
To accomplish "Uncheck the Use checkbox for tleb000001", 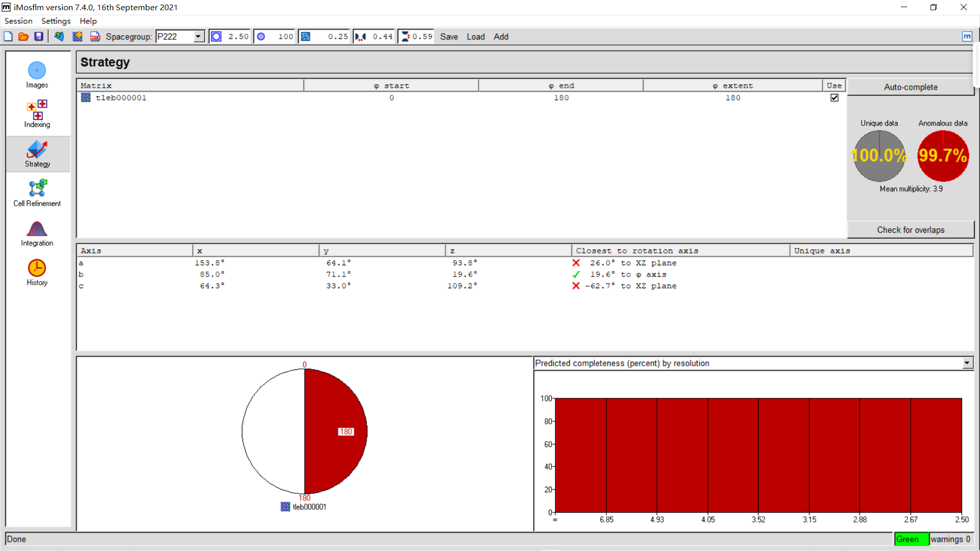I will tap(835, 98).
